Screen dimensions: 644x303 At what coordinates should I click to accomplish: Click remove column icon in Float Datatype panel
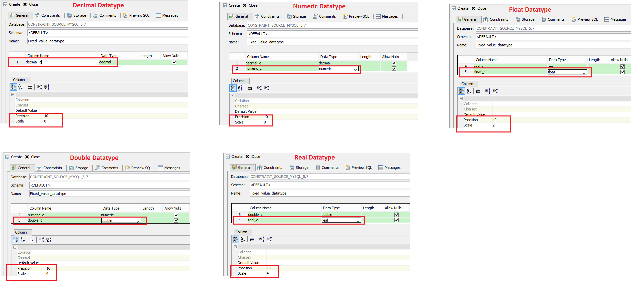(495, 91)
